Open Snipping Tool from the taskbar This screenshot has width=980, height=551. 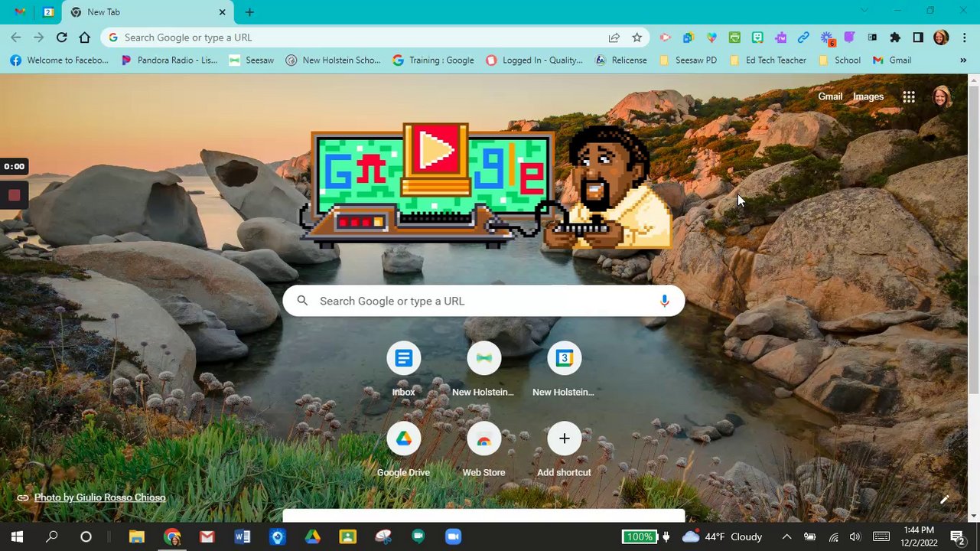click(x=383, y=536)
